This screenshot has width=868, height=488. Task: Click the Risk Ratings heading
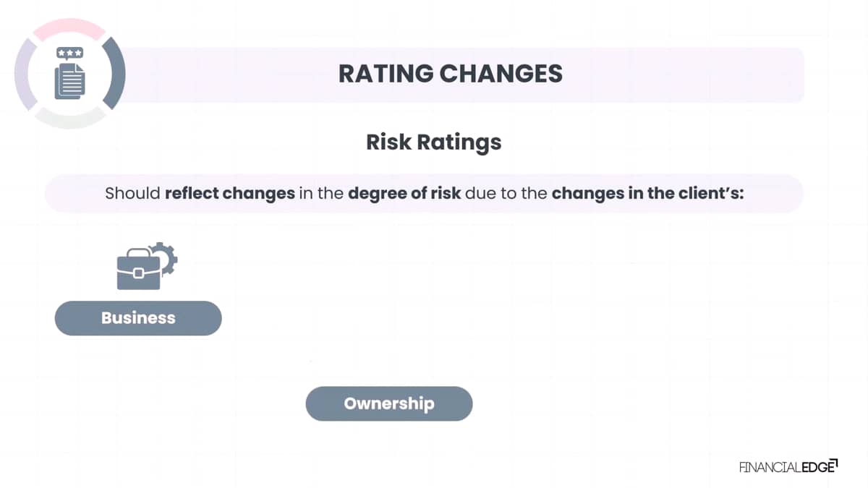(434, 142)
